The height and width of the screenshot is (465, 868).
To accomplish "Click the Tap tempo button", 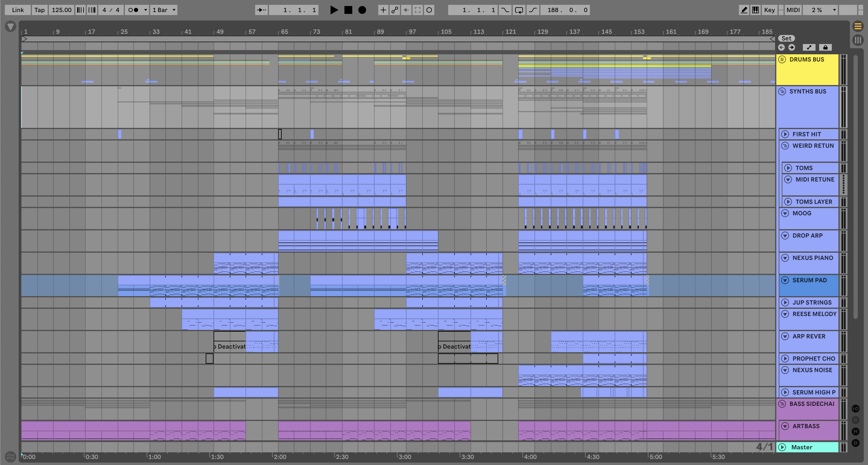I will pos(40,10).
